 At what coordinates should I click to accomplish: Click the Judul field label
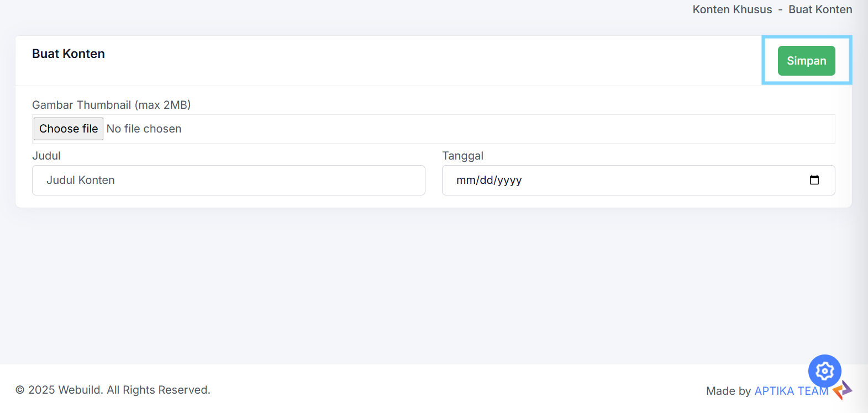click(x=46, y=156)
